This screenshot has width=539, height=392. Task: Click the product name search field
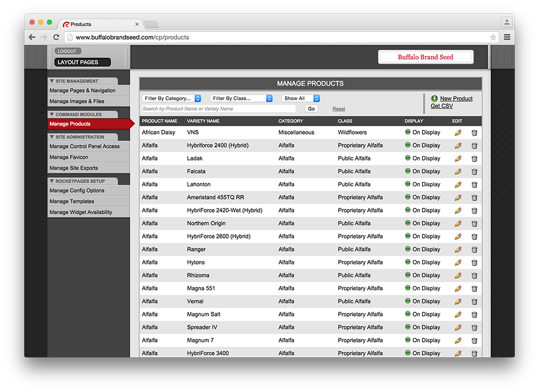tap(219, 109)
